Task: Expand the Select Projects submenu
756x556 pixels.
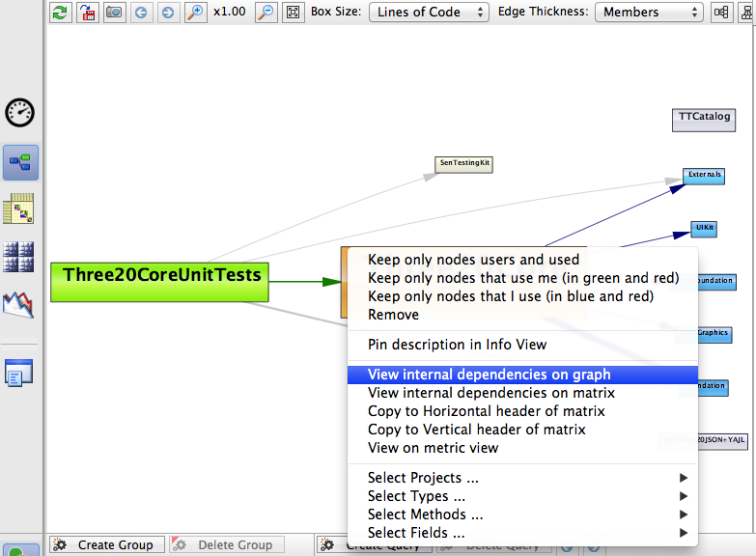Action: 522,478
